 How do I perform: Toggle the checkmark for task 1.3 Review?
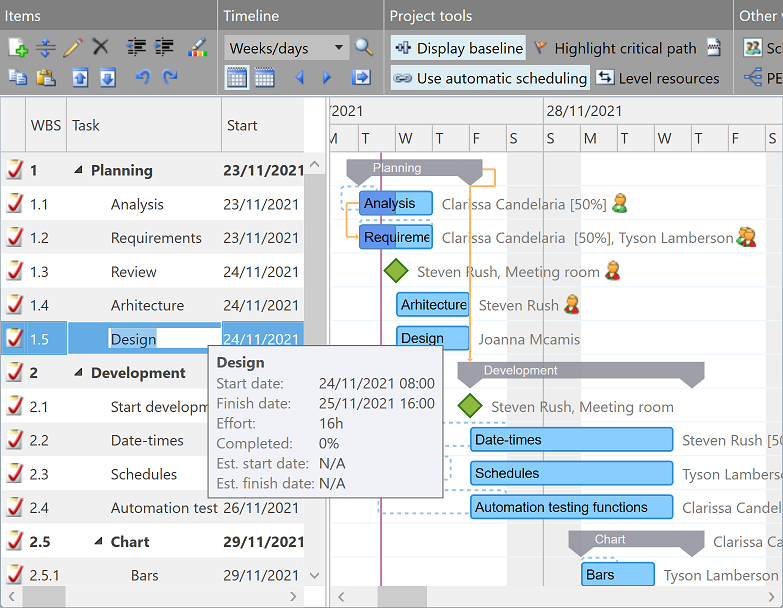coord(14,272)
